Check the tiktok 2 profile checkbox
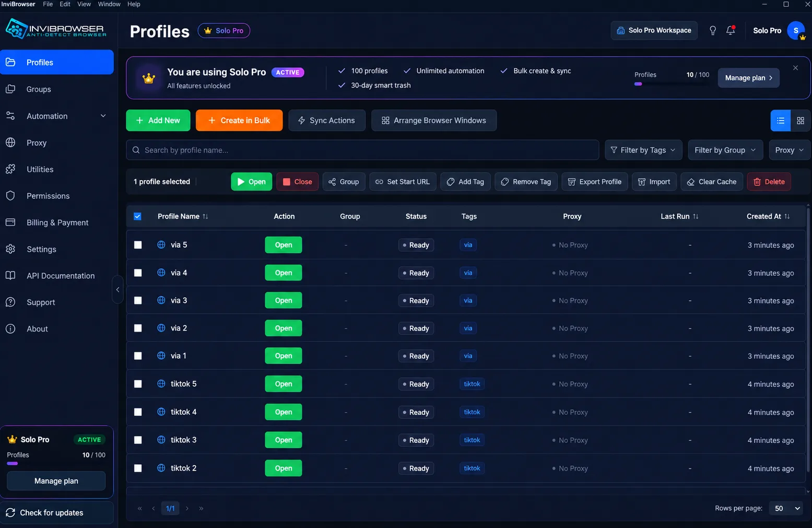Viewport: 812px width, 528px height. [138, 468]
